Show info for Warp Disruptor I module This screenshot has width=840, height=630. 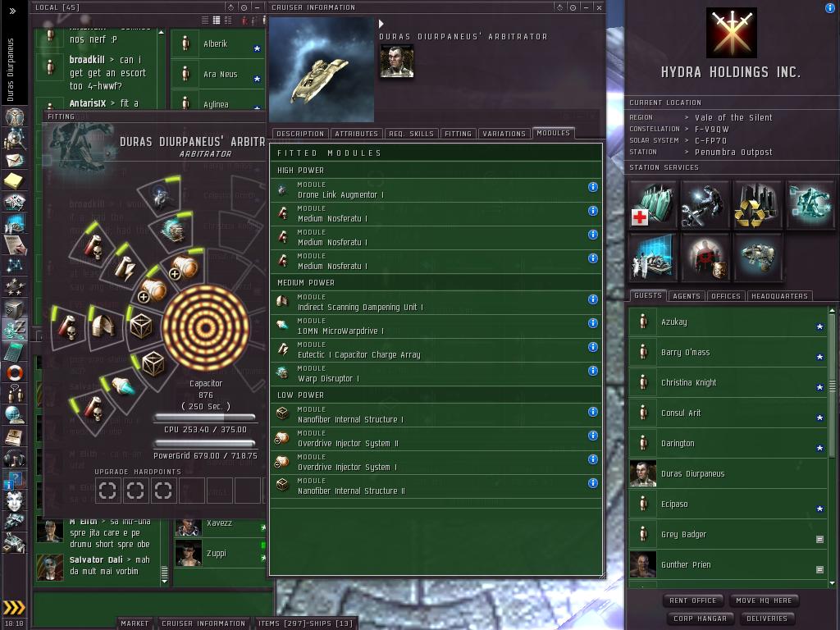pos(592,371)
